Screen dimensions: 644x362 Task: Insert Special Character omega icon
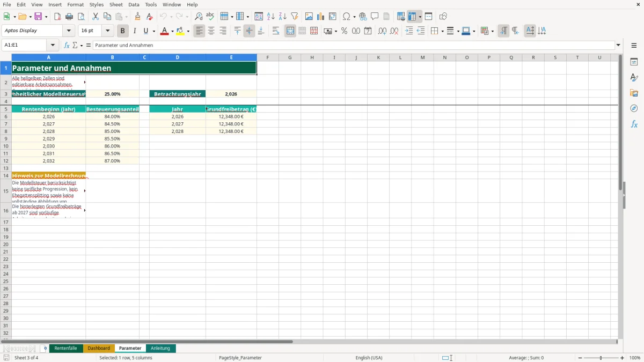coord(347,17)
